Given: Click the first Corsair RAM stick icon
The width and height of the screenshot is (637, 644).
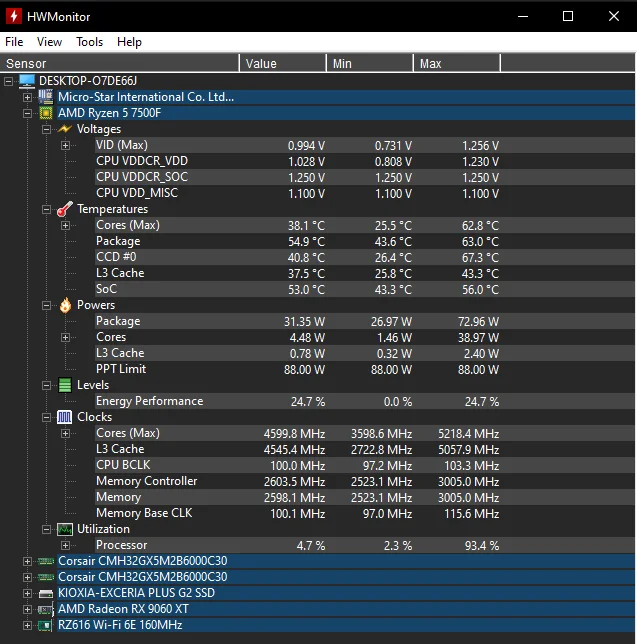Looking at the screenshot, I should 46,561.
